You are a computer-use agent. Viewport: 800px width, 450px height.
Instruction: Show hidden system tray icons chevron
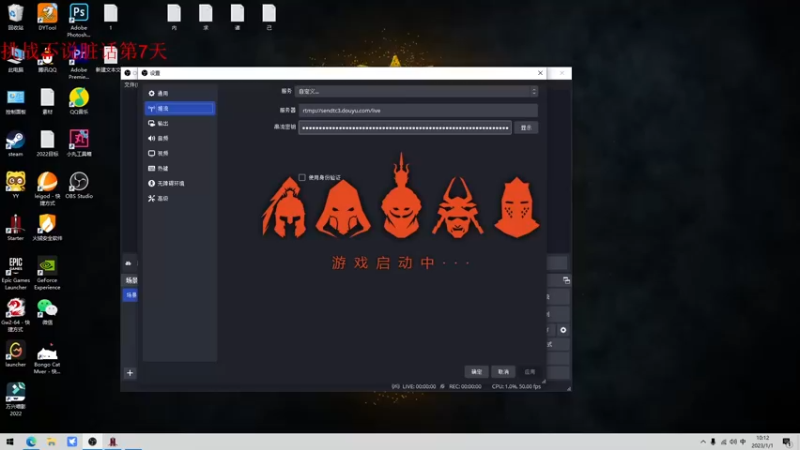tap(703, 442)
